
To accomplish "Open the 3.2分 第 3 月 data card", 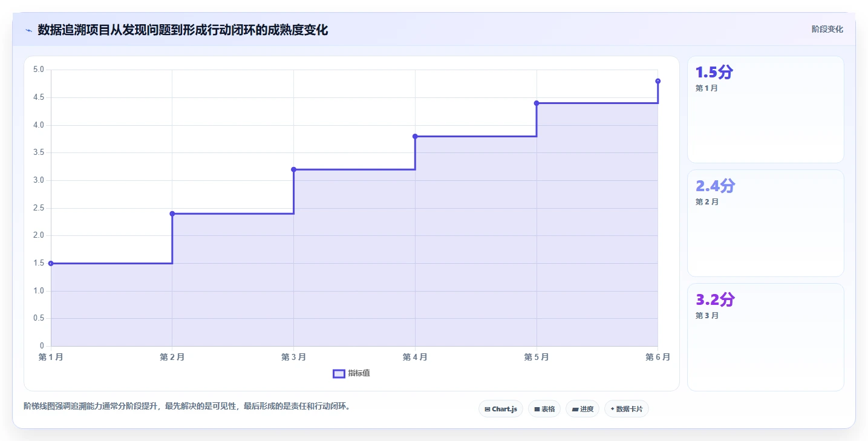I will click(x=765, y=337).
